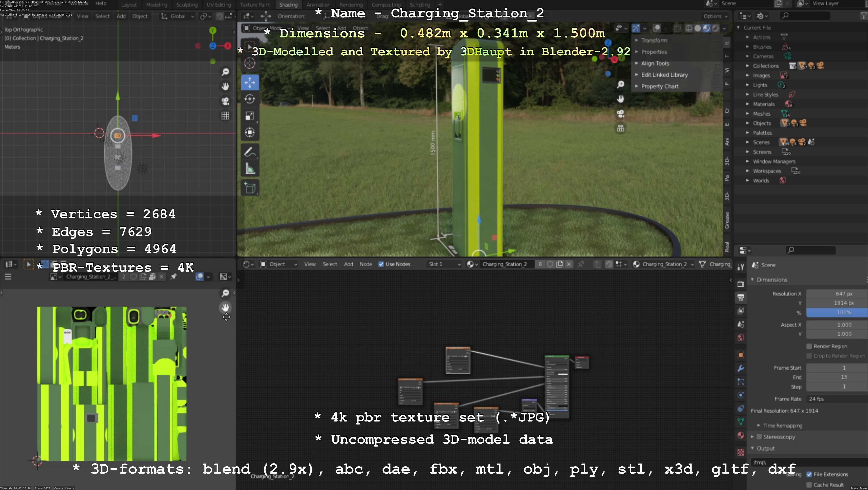The width and height of the screenshot is (868, 490).
Task: Select the Move tool in viewport toolbar
Action: point(250,83)
